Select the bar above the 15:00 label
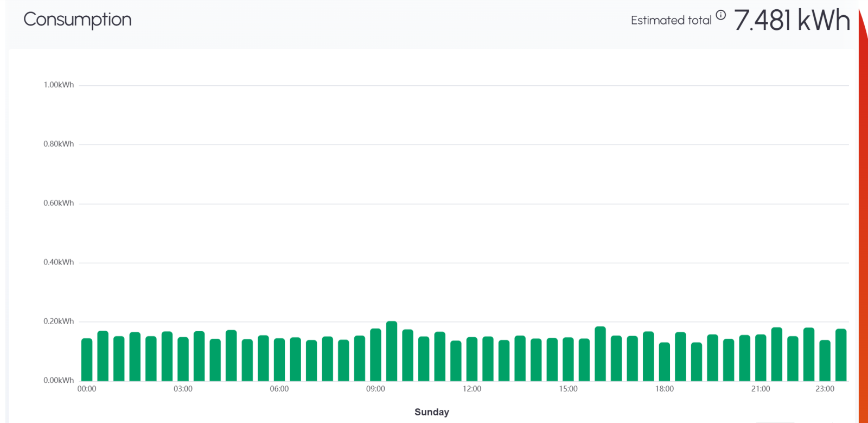The image size is (868, 423). click(x=568, y=359)
